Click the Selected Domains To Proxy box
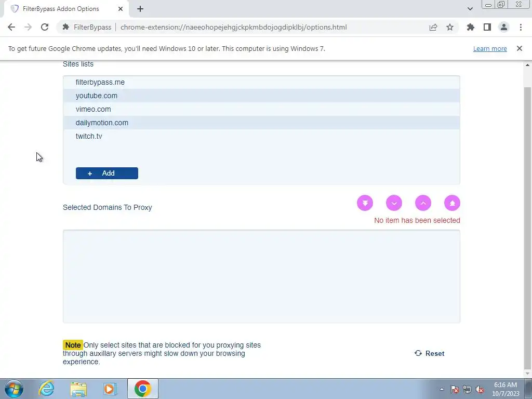532x399 pixels. (x=261, y=276)
